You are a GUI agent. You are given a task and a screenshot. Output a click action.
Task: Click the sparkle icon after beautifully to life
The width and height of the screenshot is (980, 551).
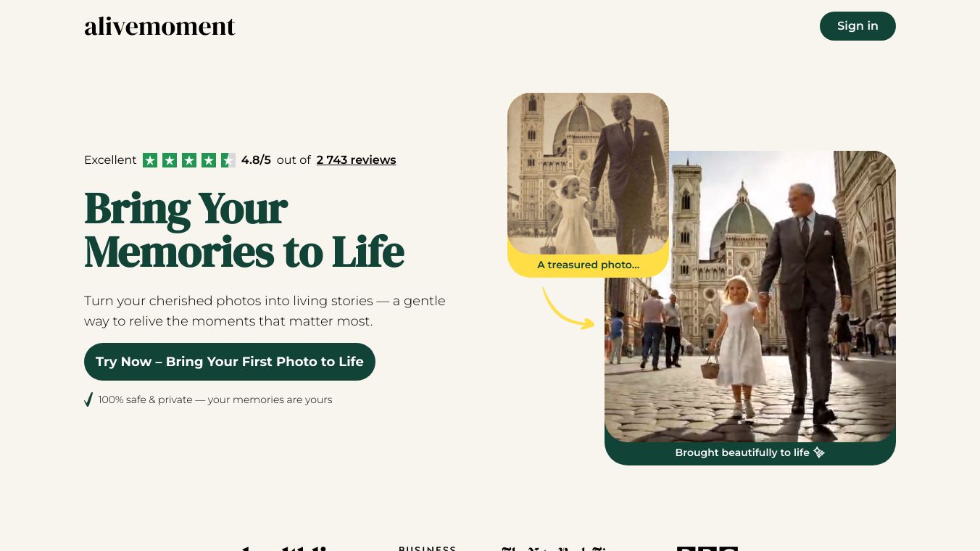click(819, 452)
